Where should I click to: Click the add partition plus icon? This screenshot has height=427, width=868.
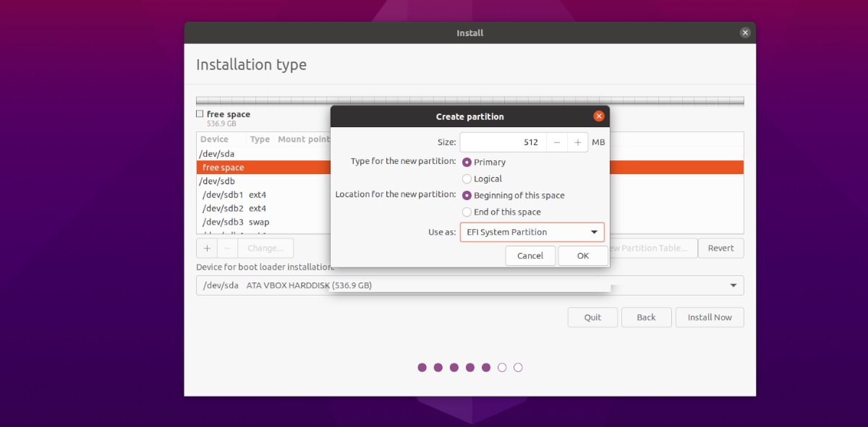[x=207, y=248]
